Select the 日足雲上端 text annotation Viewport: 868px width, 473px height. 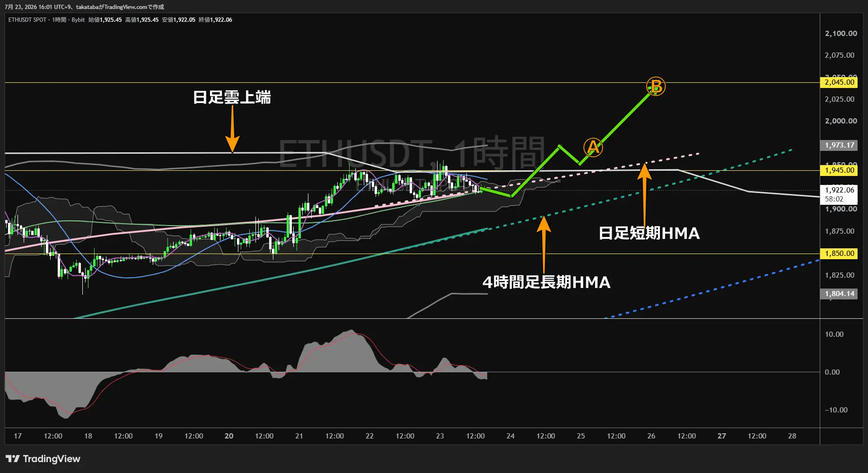[232, 97]
